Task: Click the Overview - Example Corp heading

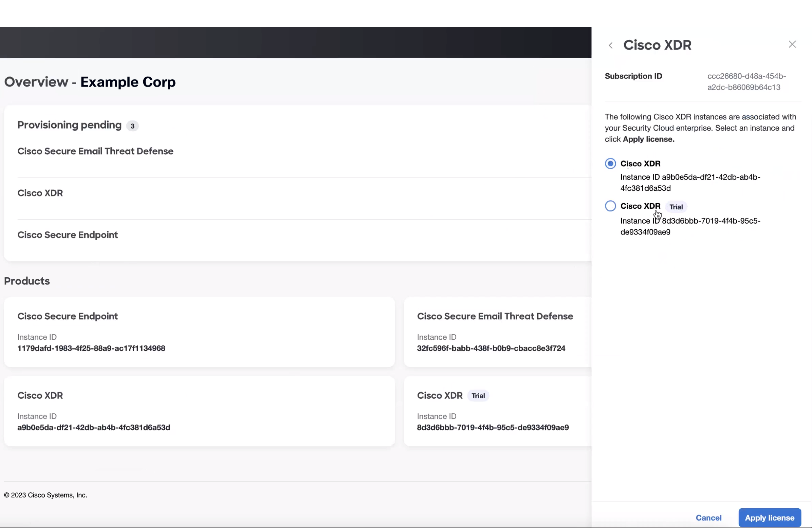Action: point(90,81)
